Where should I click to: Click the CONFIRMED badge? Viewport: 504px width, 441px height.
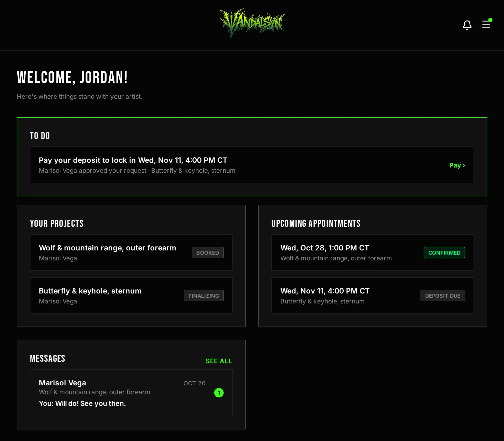(444, 253)
